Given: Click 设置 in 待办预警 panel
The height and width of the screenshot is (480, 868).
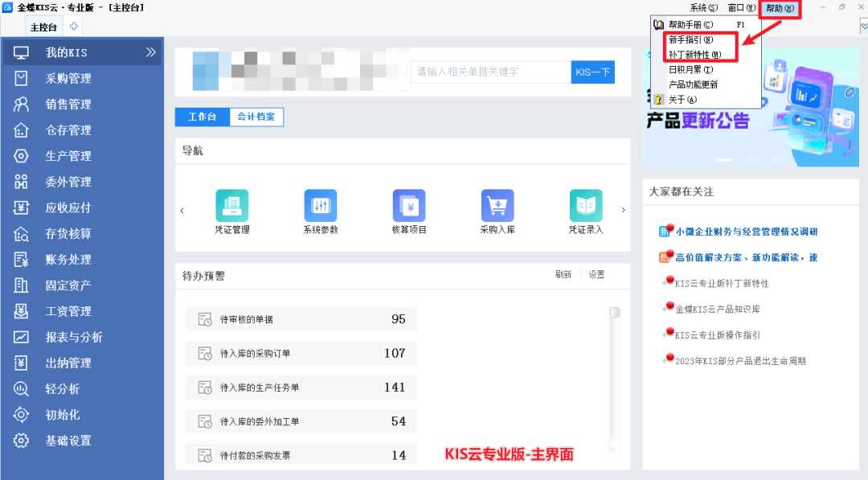Looking at the screenshot, I should [596, 275].
